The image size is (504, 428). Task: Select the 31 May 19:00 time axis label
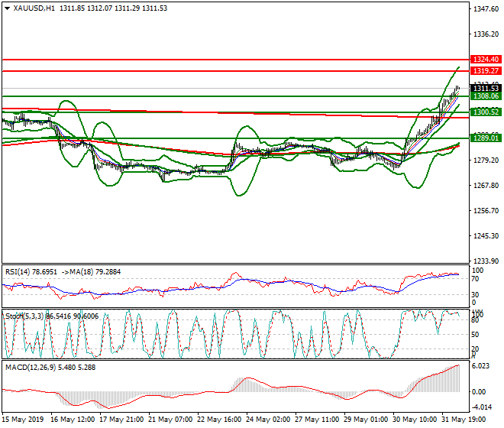464,420
